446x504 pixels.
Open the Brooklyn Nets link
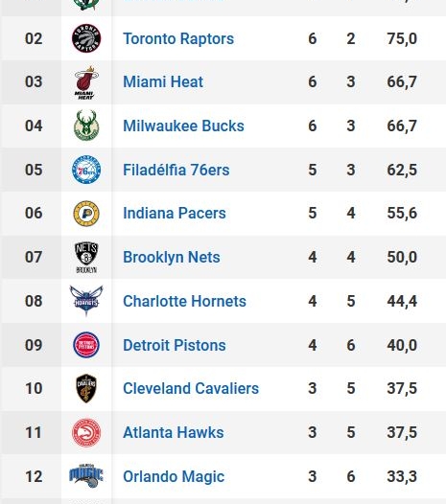[172, 257]
